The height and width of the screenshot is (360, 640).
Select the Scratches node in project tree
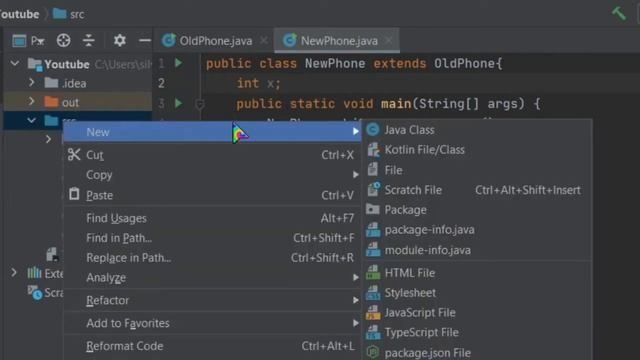pos(45,293)
